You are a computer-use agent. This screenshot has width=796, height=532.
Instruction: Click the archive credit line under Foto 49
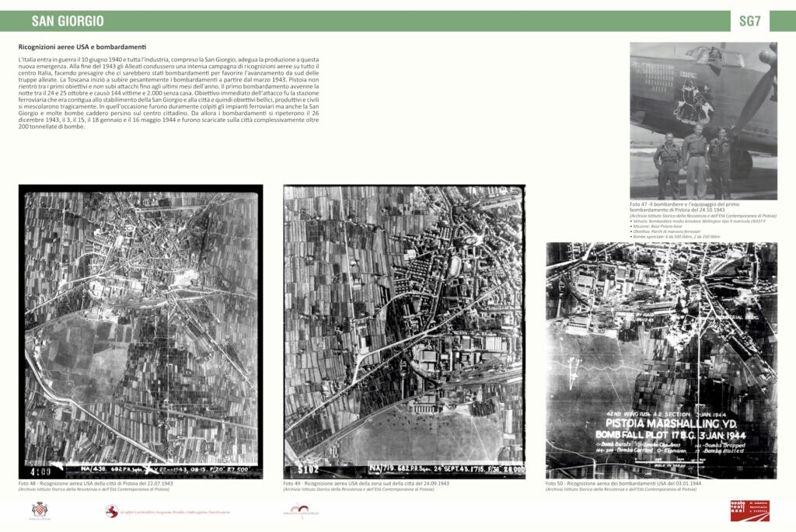pos(358,489)
